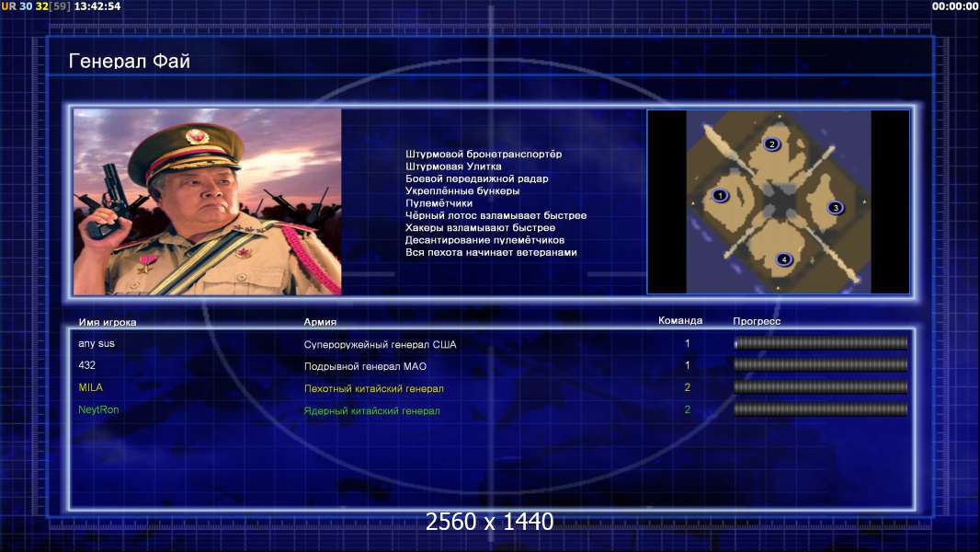Click loading progress bar for player 432
This screenshot has height=552, width=980.
pos(821,365)
